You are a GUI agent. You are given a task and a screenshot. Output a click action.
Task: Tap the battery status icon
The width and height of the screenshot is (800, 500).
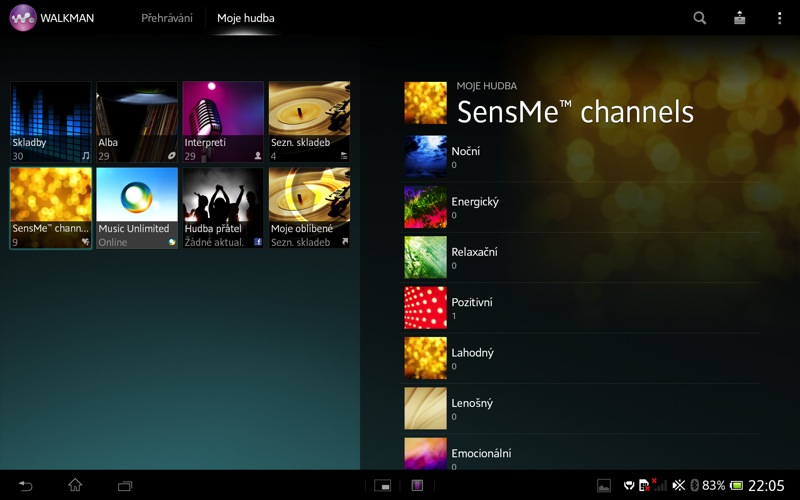(x=736, y=485)
